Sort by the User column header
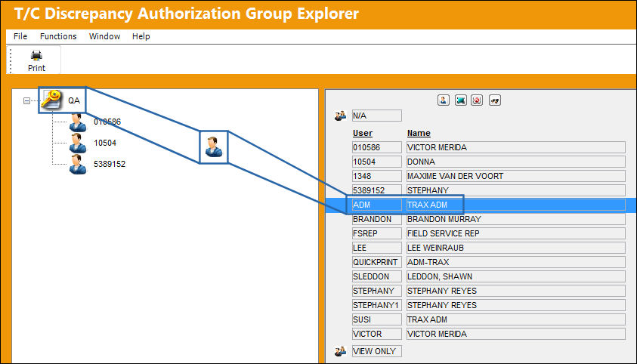Screen dimensions: 637x364 pos(363,133)
